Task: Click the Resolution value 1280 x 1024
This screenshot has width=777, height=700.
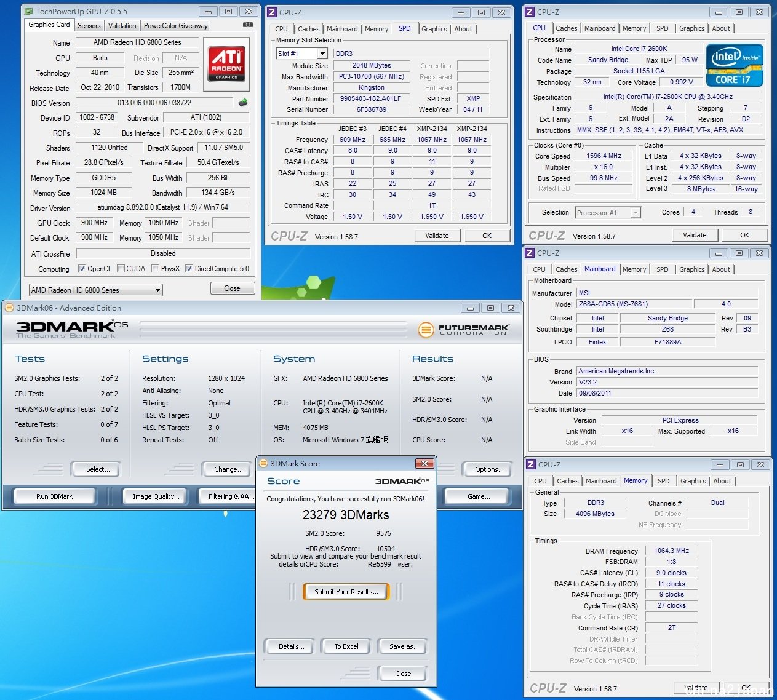Action: (226, 378)
